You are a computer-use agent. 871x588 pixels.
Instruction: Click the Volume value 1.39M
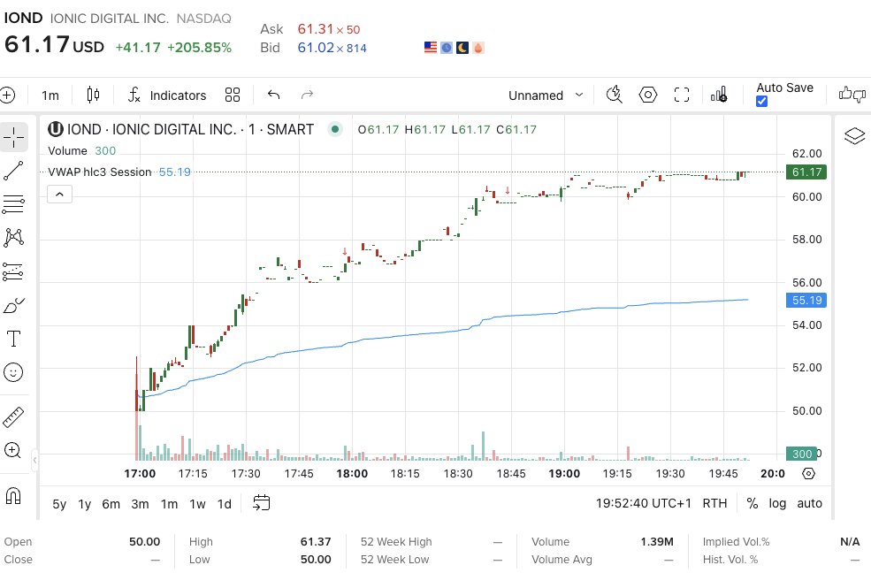(657, 541)
